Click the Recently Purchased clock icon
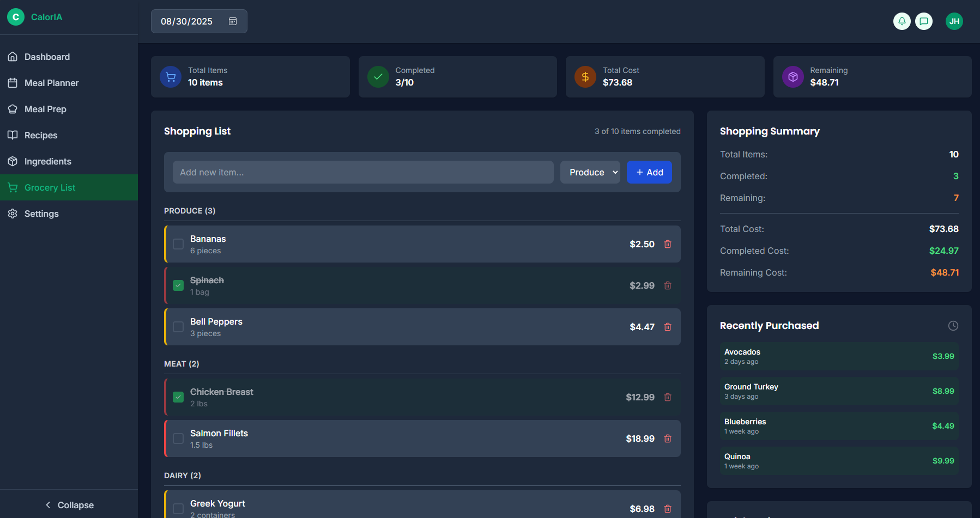This screenshot has height=518, width=980. 953,326
